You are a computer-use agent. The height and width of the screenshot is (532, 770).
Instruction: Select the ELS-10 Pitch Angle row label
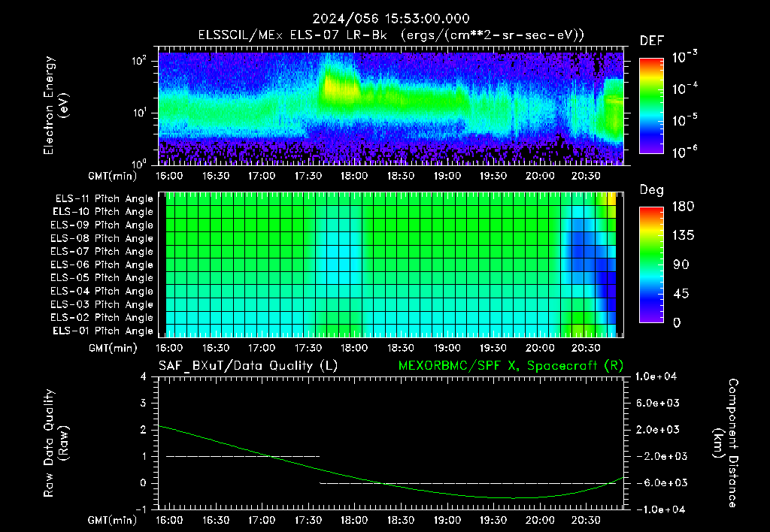click(x=103, y=212)
